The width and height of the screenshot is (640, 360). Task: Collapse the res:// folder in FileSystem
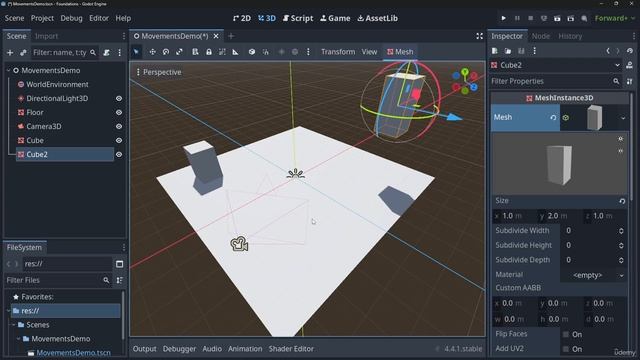tap(9, 311)
